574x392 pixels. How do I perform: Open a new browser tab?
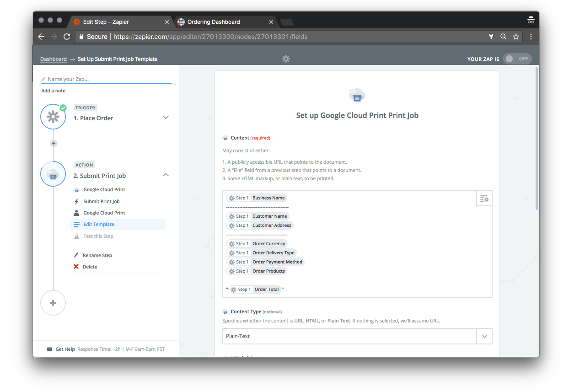pyautogui.click(x=286, y=22)
